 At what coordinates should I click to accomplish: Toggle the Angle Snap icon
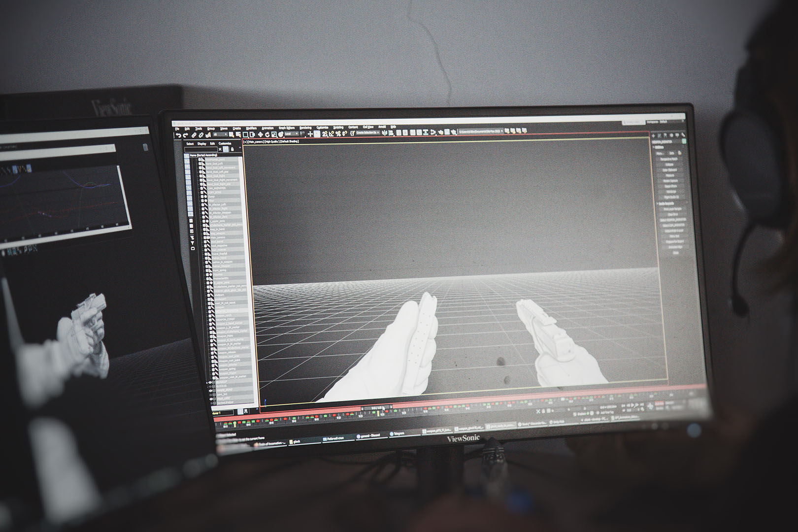tap(332, 133)
